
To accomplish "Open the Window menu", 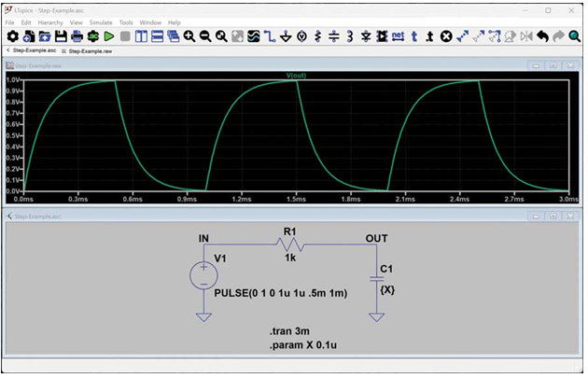I will click(150, 22).
